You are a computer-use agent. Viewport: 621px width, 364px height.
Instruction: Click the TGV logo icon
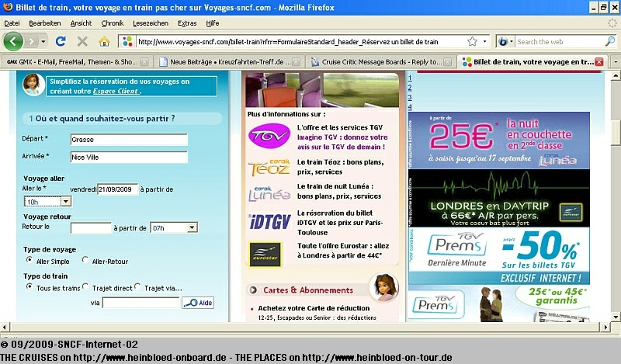[x=269, y=136]
